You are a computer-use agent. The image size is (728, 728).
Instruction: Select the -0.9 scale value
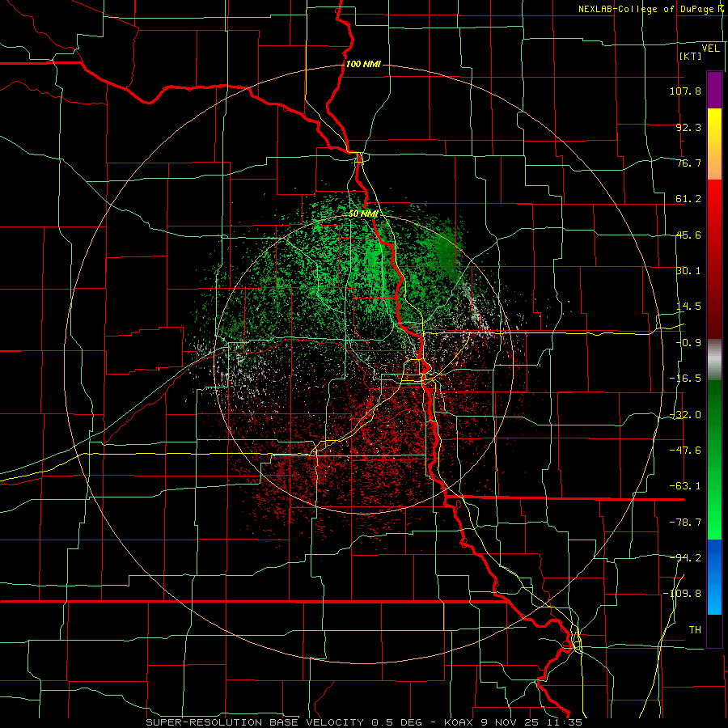click(x=688, y=343)
